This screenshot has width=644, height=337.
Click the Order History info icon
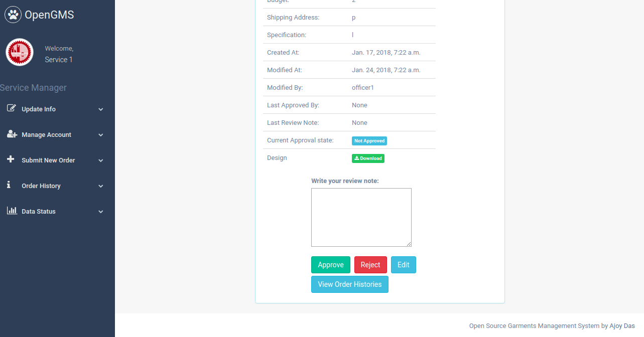point(9,185)
